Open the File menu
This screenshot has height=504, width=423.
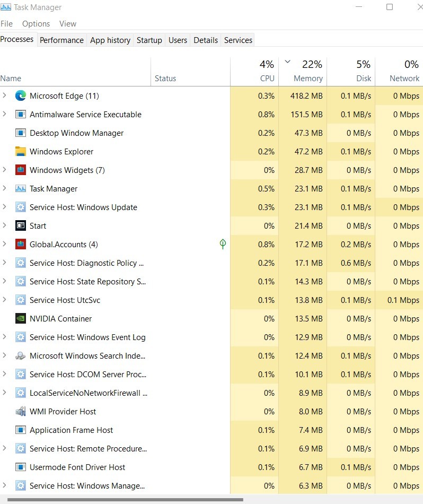(7, 24)
